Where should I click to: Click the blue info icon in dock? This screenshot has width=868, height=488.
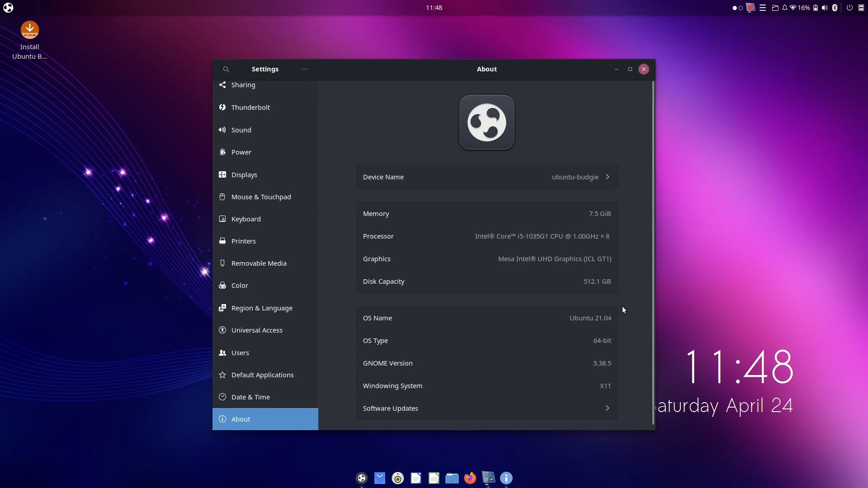point(506,478)
